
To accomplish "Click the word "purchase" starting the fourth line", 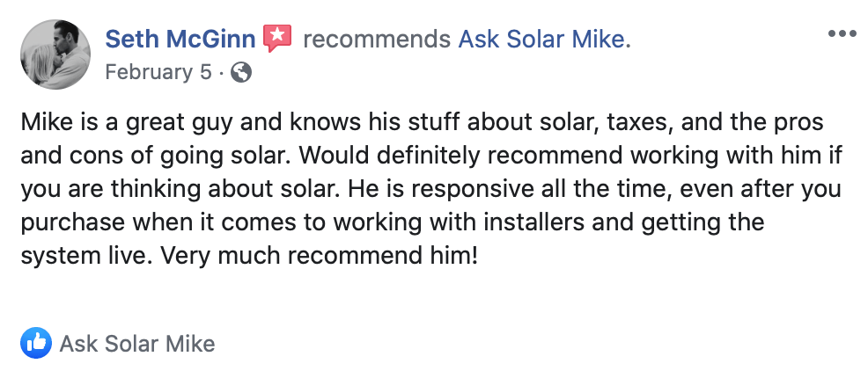I will pyautogui.click(x=72, y=223).
